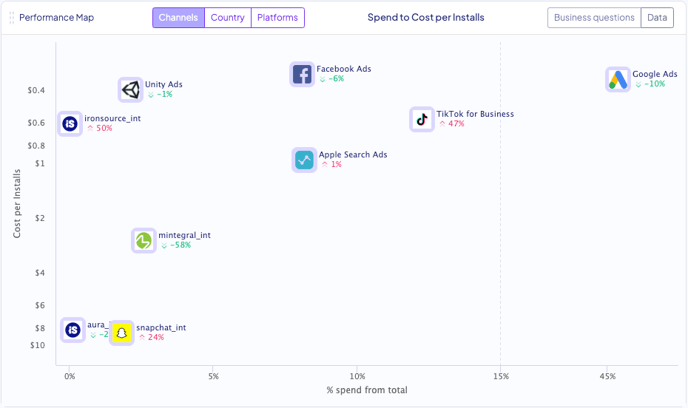688x408 pixels.
Task: Click the aura channel icon
Action: 73,329
